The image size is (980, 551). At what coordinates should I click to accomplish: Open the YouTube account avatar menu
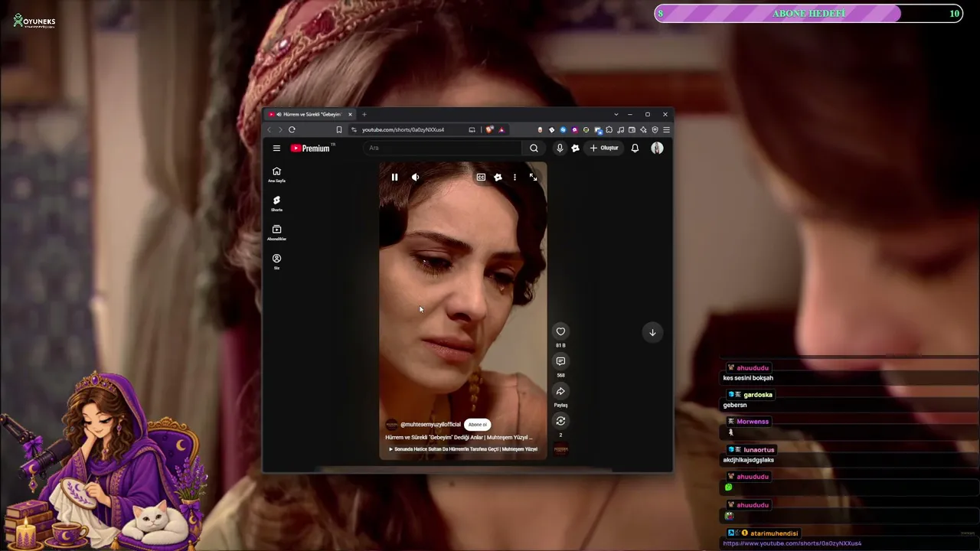(657, 148)
